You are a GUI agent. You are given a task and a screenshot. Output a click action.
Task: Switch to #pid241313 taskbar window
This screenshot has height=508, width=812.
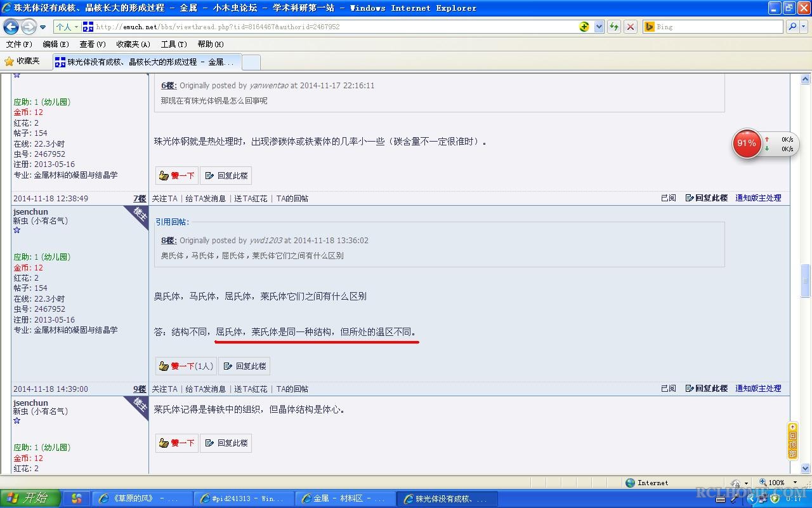tap(244, 499)
